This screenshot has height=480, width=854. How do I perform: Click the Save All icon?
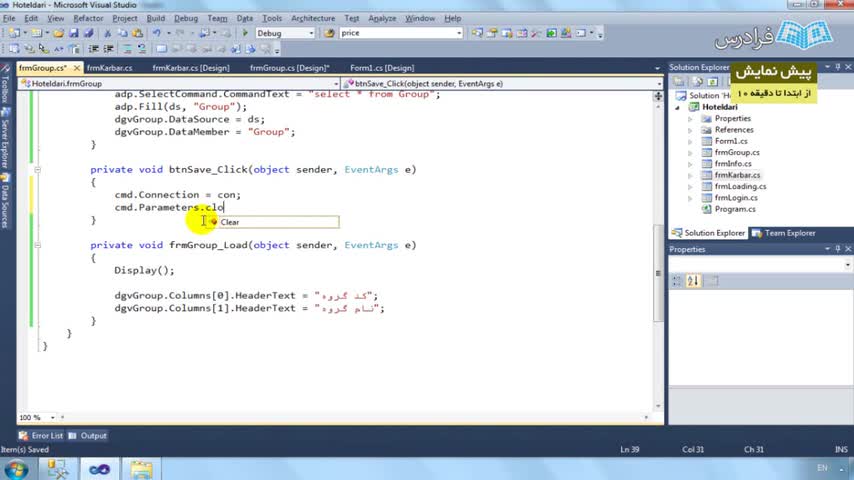click(88, 33)
